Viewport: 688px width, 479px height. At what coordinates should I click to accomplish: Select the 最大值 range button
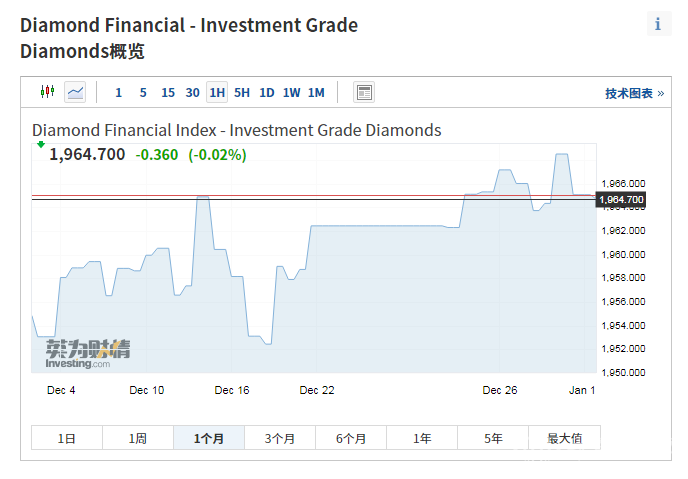click(x=564, y=438)
